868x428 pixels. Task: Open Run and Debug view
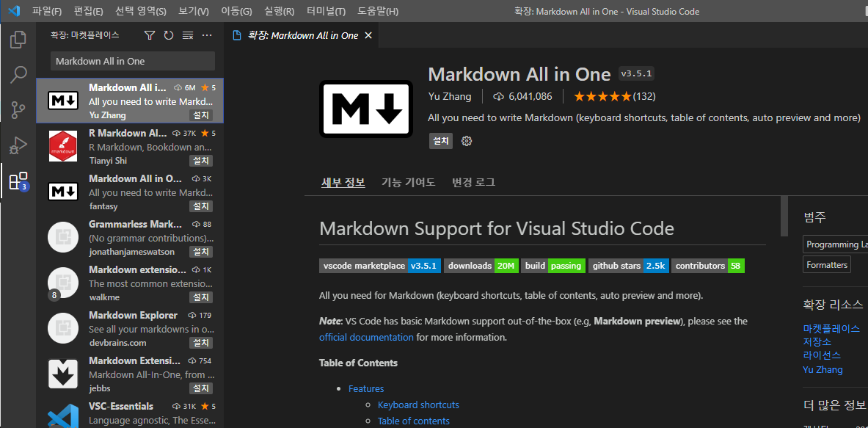[x=18, y=145]
